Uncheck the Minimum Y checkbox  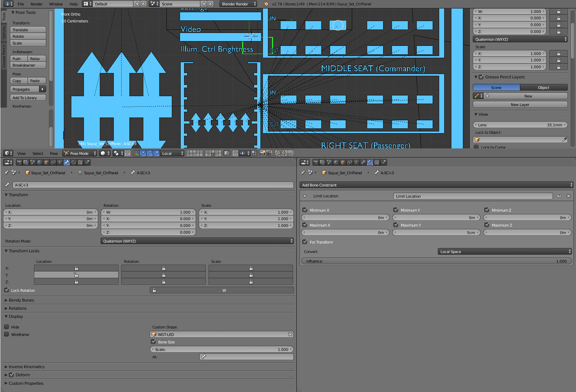(x=396, y=210)
